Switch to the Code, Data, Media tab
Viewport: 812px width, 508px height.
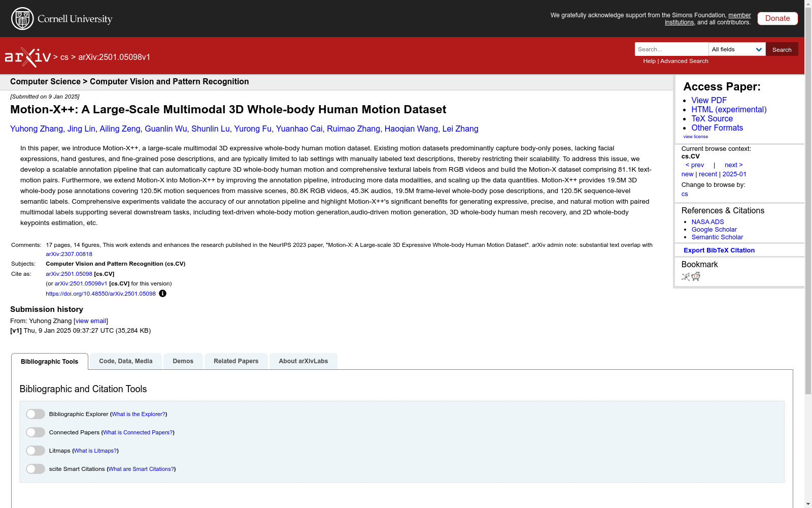(126, 361)
